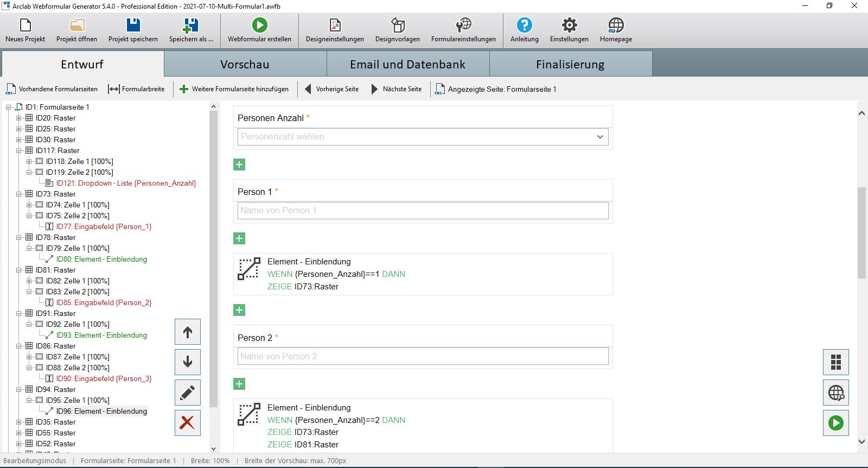Image resolution: width=868 pixels, height=468 pixels.
Task: Open Formulareinstellungen in the toolbar
Action: (x=463, y=30)
